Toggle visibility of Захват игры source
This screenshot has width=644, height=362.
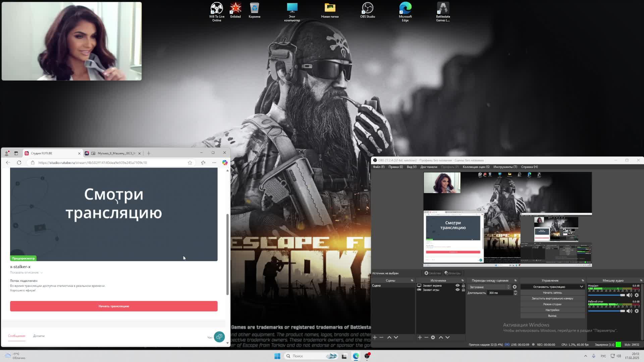click(x=458, y=290)
